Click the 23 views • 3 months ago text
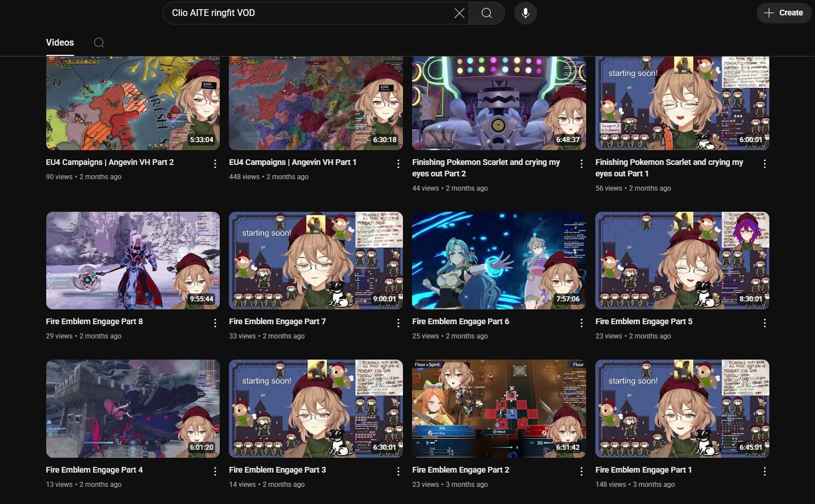Viewport: 815px width, 504px height. pos(450,485)
